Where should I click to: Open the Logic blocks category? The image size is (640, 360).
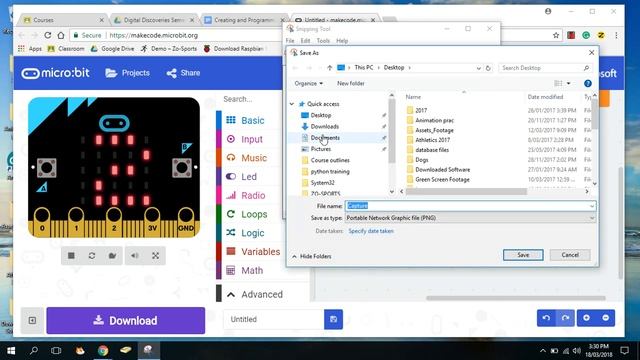(x=253, y=233)
